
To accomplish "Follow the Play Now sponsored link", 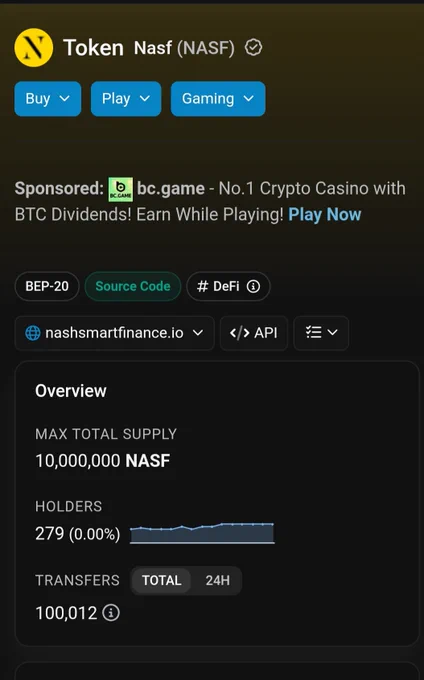I will point(325,215).
